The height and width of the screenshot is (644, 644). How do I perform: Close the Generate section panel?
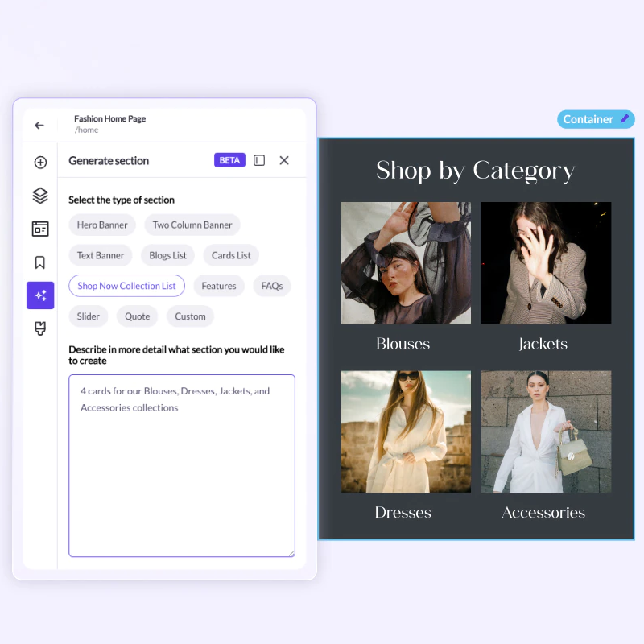click(284, 161)
